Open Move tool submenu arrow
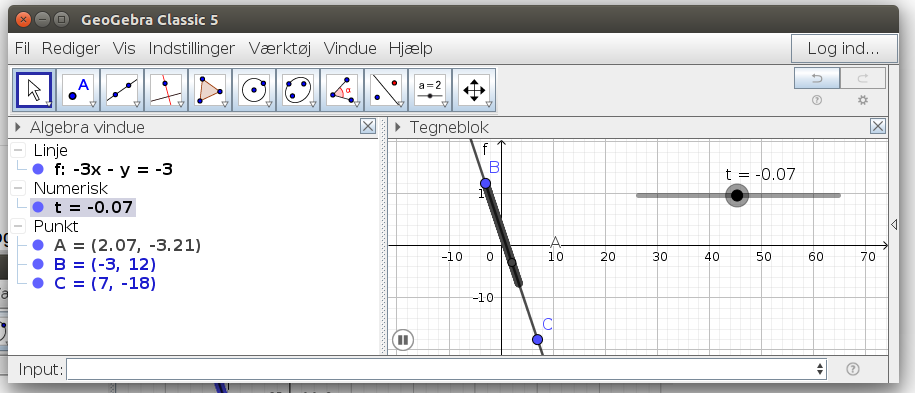The width and height of the screenshot is (915, 393). click(x=49, y=105)
